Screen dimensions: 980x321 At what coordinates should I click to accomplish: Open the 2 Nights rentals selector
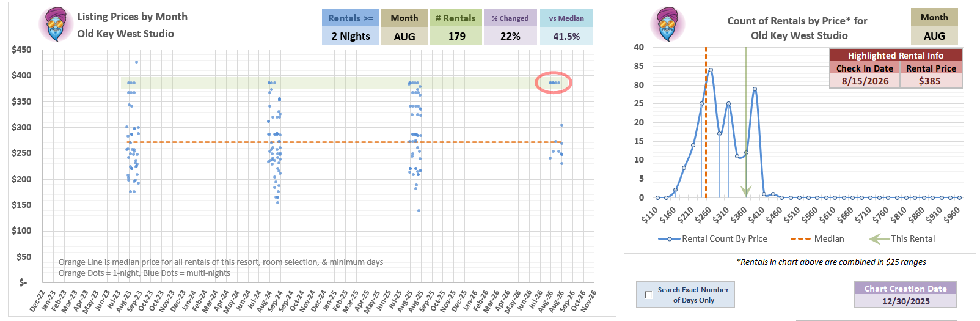coord(351,36)
